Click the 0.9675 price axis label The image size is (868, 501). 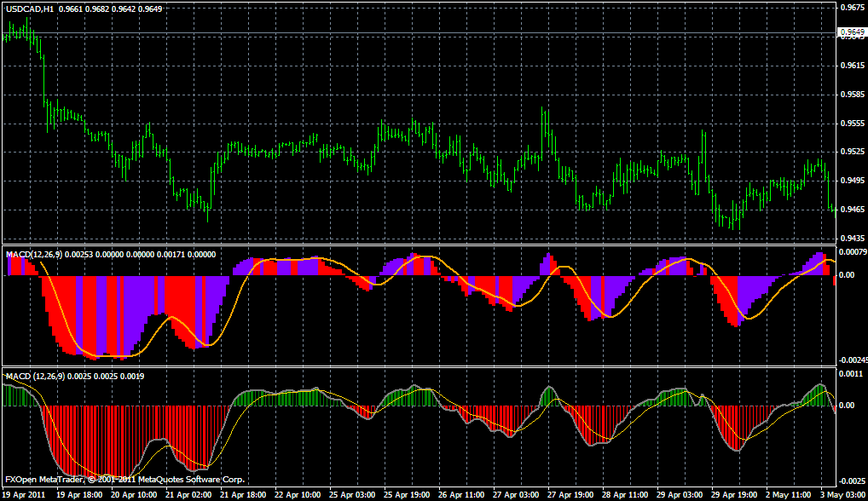coord(853,8)
